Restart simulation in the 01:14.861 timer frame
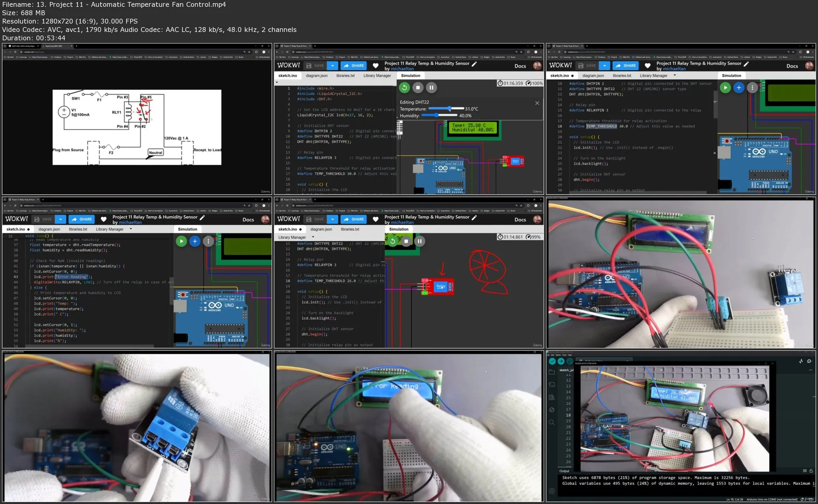Viewport: 818px width, 504px height. [x=393, y=241]
